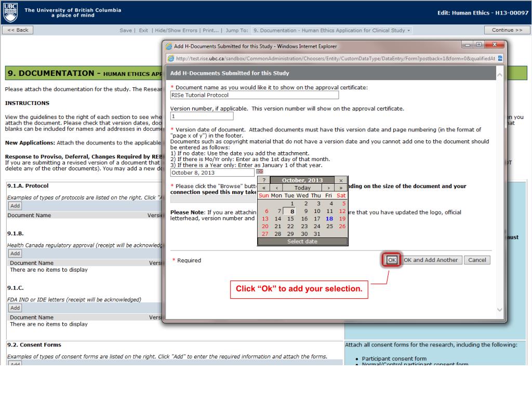Click Hide/Show Errors in toolbar
This screenshot has height=399, width=532.
176,30
